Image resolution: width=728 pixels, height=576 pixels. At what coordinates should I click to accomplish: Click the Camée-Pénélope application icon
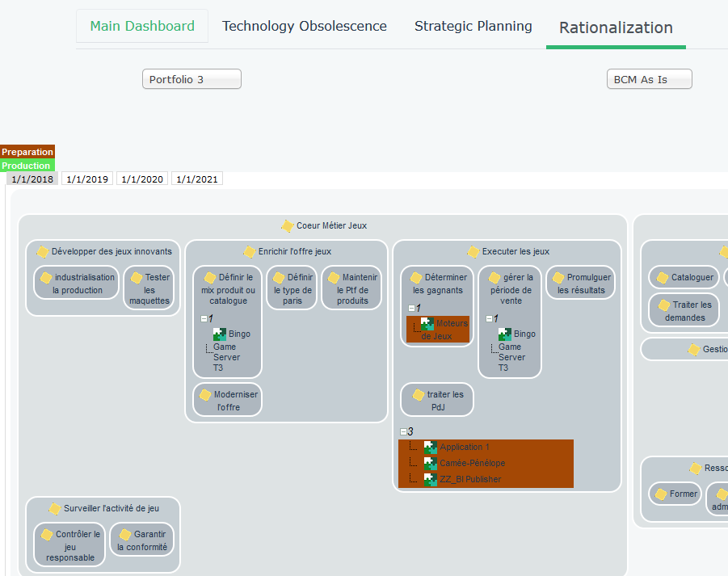431,464
